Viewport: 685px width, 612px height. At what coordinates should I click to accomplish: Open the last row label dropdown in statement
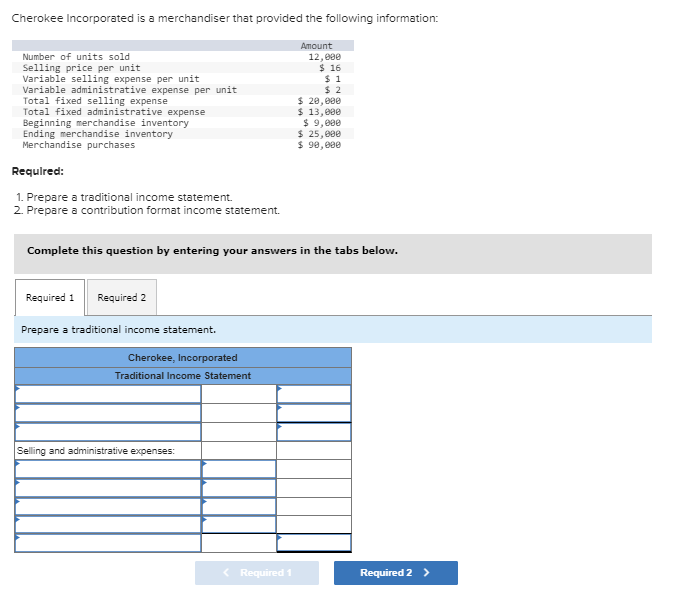(108, 543)
